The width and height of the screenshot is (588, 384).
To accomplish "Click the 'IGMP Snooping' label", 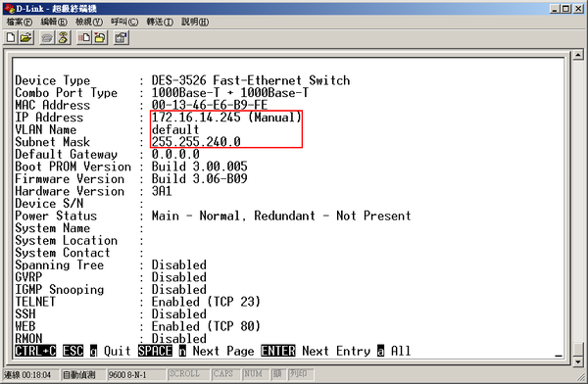I will (x=59, y=290).
